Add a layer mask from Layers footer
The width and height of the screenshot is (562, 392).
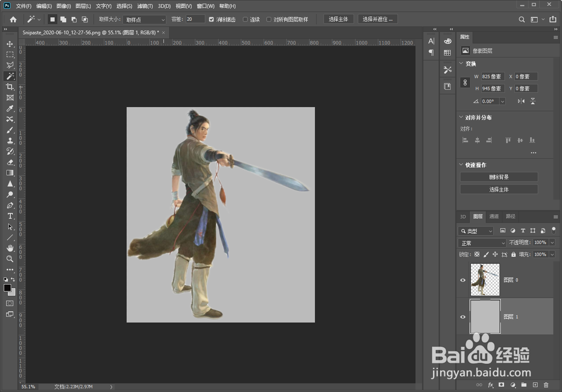502,385
